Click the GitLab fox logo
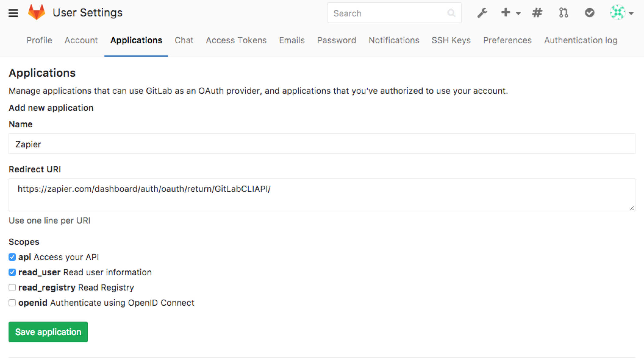Viewport: 644px width, 363px height. [36, 12]
